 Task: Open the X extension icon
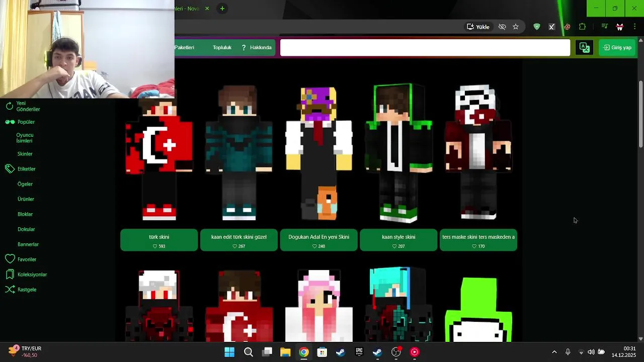click(x=552, y=27)
